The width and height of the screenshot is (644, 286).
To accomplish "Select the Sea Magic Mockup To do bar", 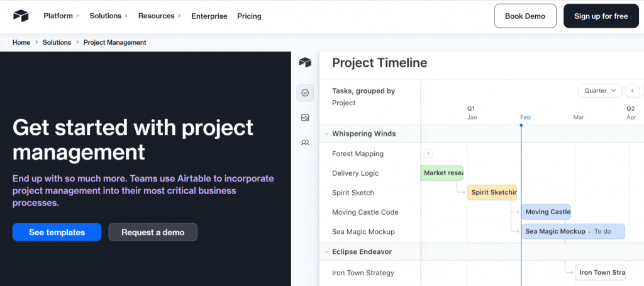I will coord(573,231).
